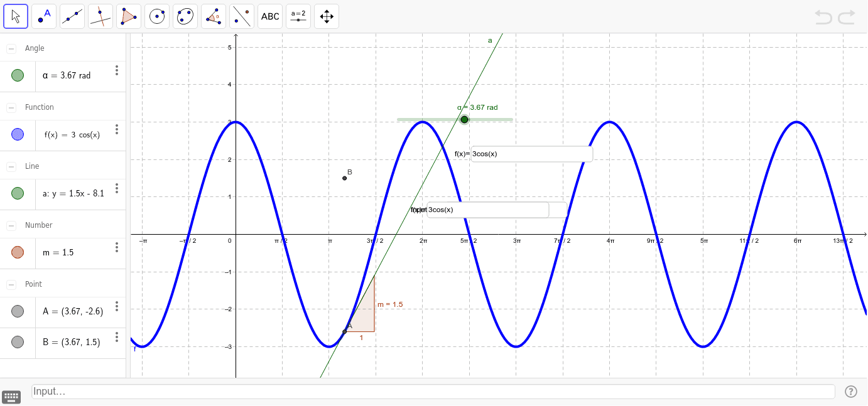
Task: Select the Reflect about Line tool
Action: (242, 16)
